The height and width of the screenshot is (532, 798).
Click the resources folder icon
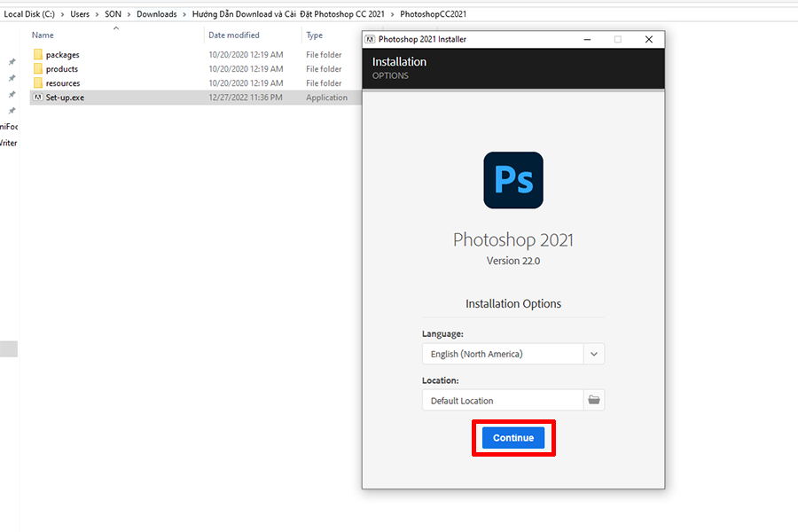38,83
